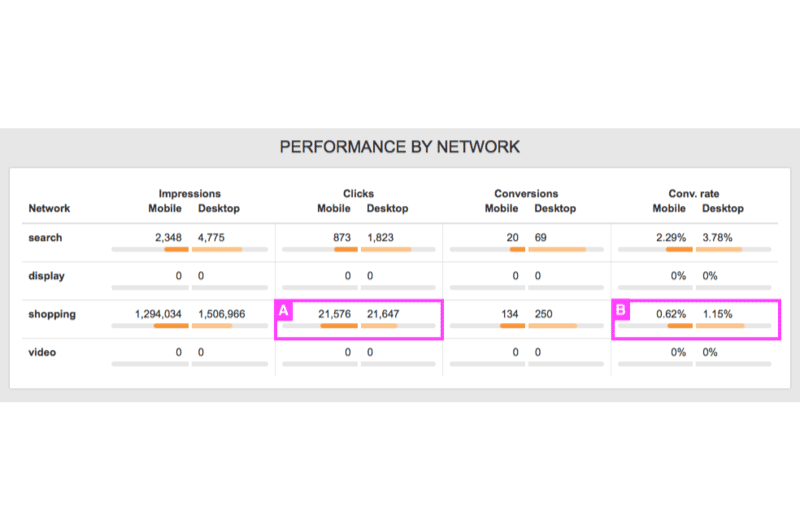This screenshot has width=800, height=530.
Task: Click the pink A annotation marker
Action: coord(284,310)
